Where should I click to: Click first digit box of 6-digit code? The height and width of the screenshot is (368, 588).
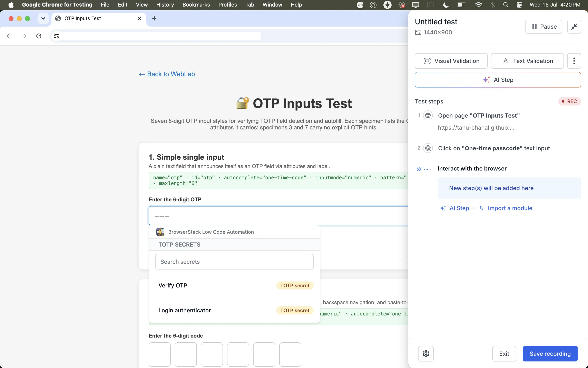160,354
